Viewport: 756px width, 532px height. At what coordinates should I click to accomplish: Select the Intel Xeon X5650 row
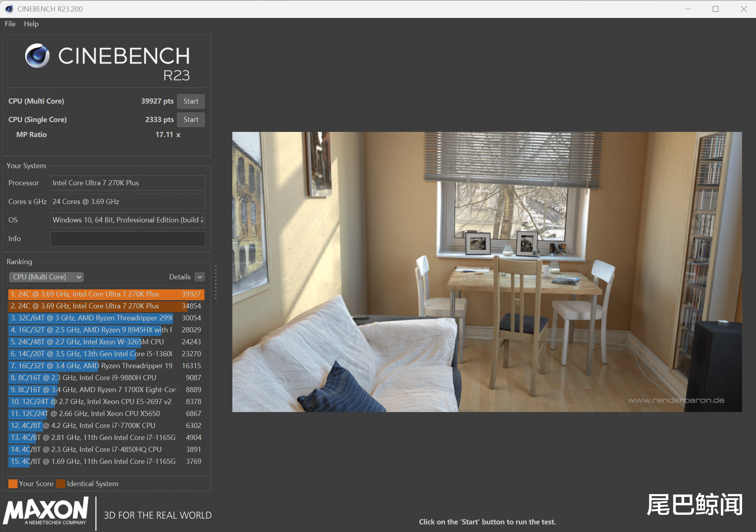click(106, 414)
